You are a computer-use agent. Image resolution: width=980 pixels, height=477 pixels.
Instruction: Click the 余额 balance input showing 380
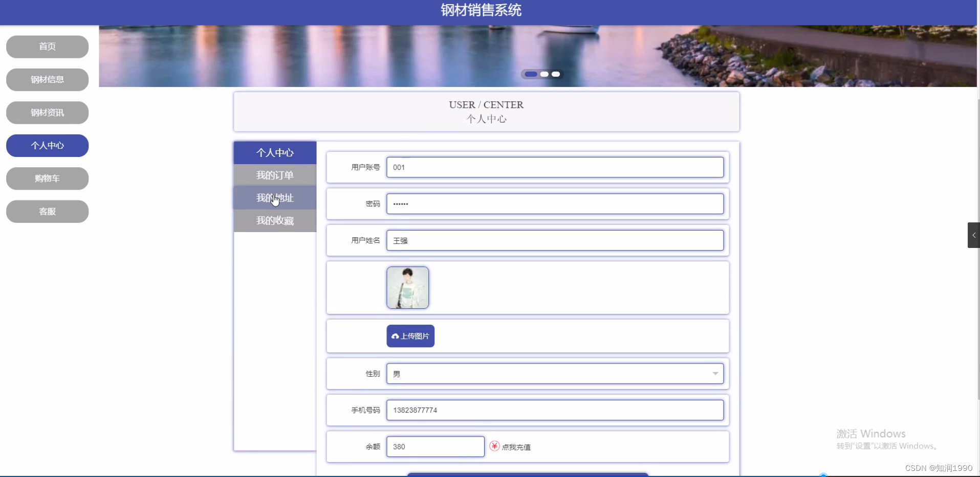[435, 446]
